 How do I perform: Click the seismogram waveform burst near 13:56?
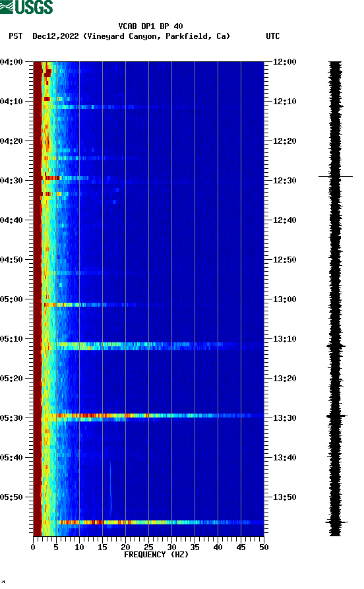[x=336, y=522]
